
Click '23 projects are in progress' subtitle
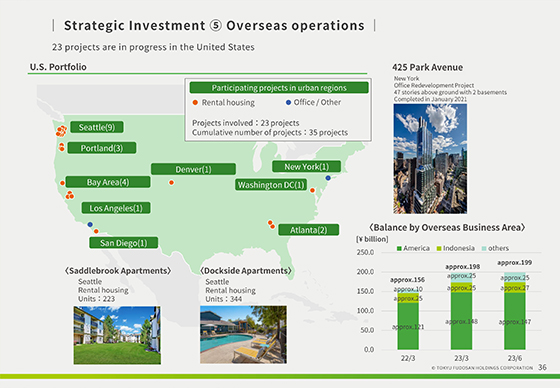pos(153,47)
